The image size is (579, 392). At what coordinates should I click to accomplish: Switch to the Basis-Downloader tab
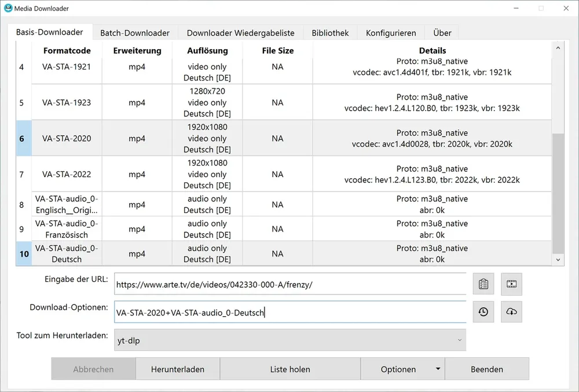pos(49,32)
